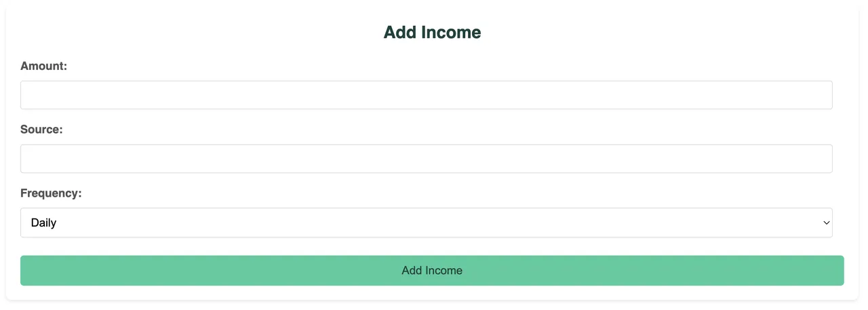Activate the income amount entry box
Viewport: 868px width, 310px height.
point(426,95)
